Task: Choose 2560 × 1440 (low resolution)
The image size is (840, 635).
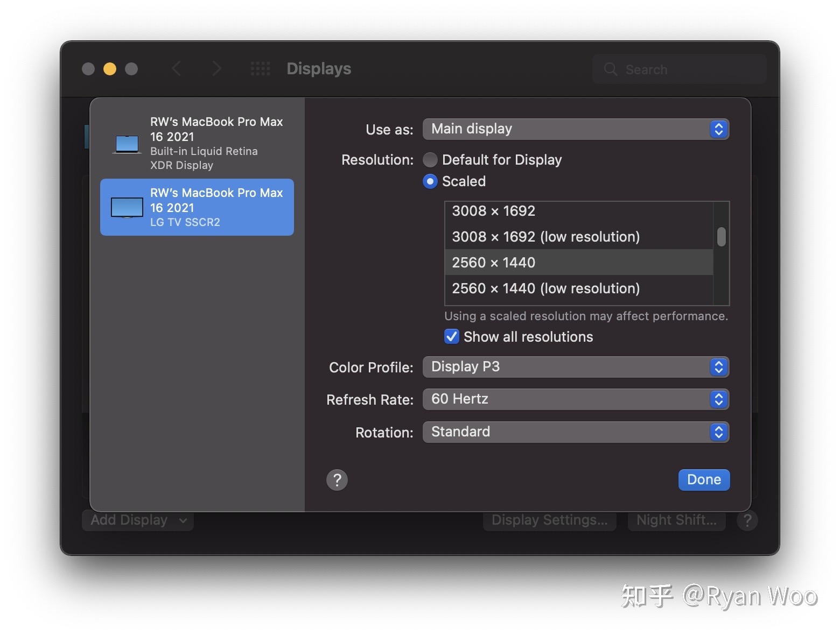Action: [x=579, y=288]
